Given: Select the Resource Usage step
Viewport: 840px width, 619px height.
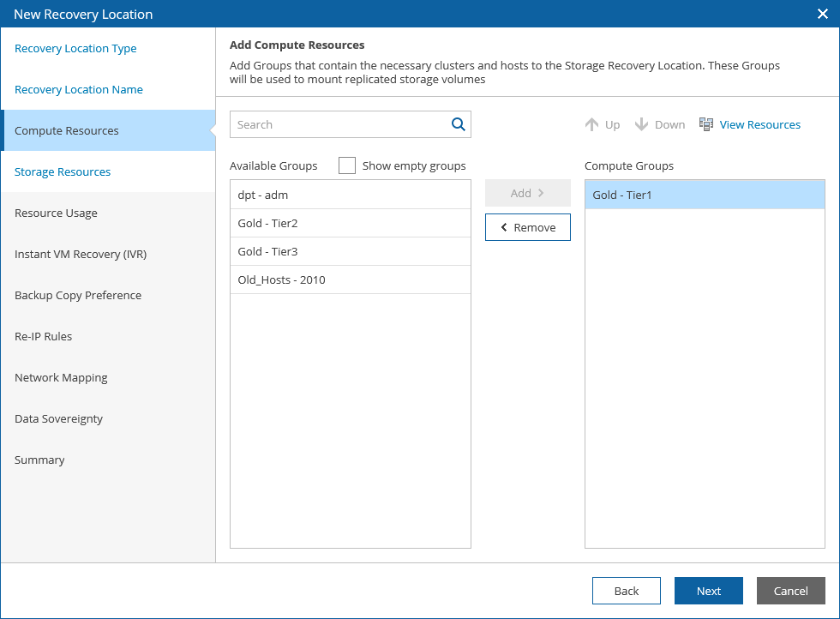Looking at the screenshot, I should click(x=56, y=213).
